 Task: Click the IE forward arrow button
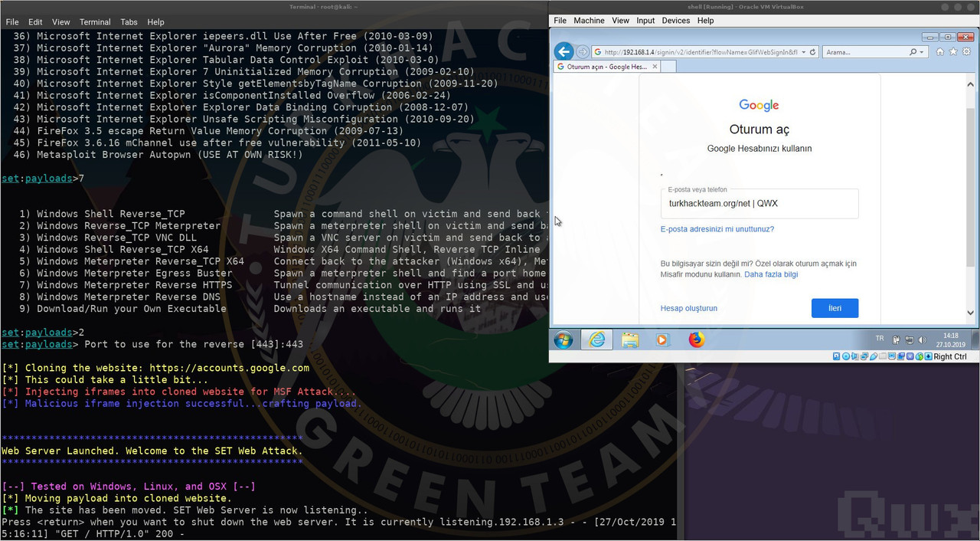pos(583,52)
